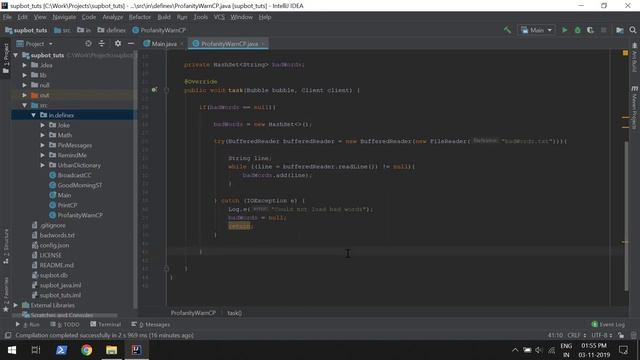The image size is (640, 360).
Task: Toggle the Maven Projects side panel
Action: 634,107
